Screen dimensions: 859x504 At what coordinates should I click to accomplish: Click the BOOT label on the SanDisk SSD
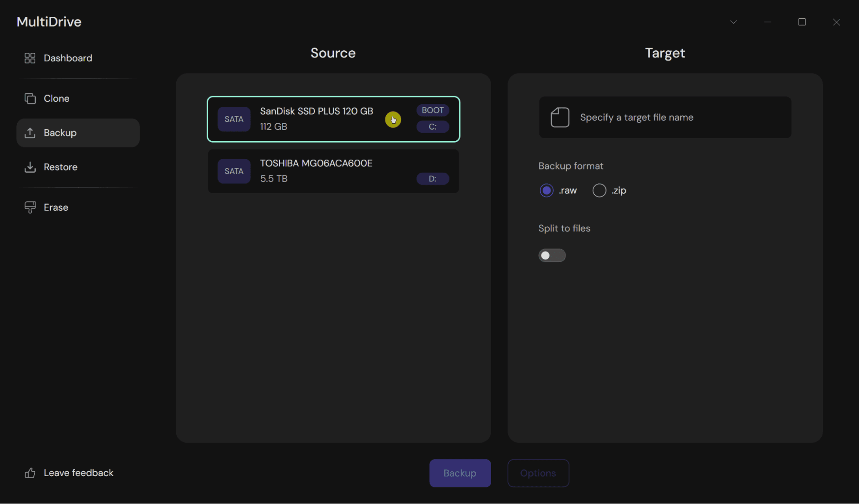coord(432,110)
